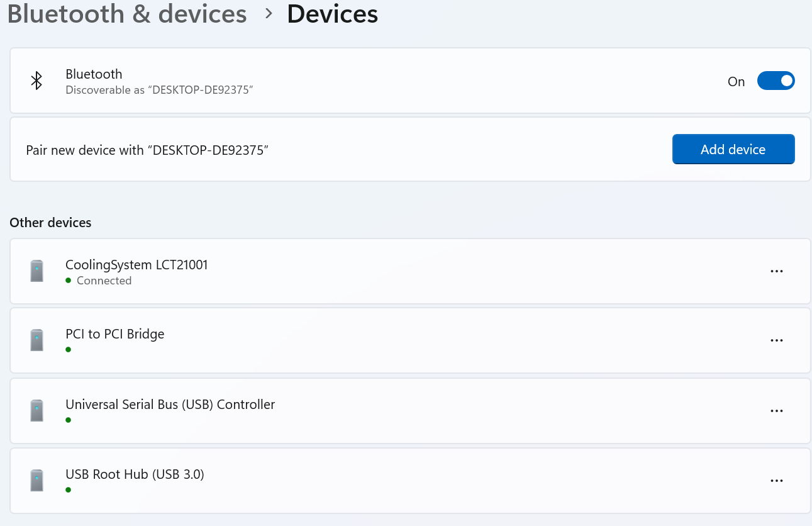The image size is (812, 526).
Task: Click the CoolingSystem LCT21001 device icon
Action: coord(37,271)
